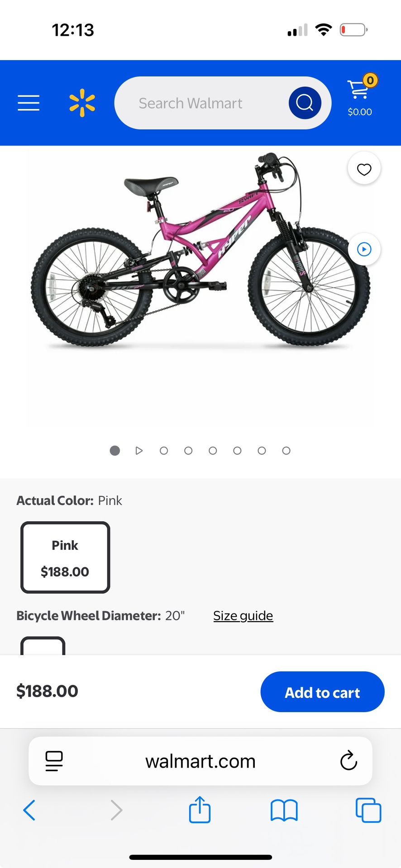Open Safari share sheet
The width and height of the screenshot is (401, 868).
pyautogui.click(x=200, y=810)
